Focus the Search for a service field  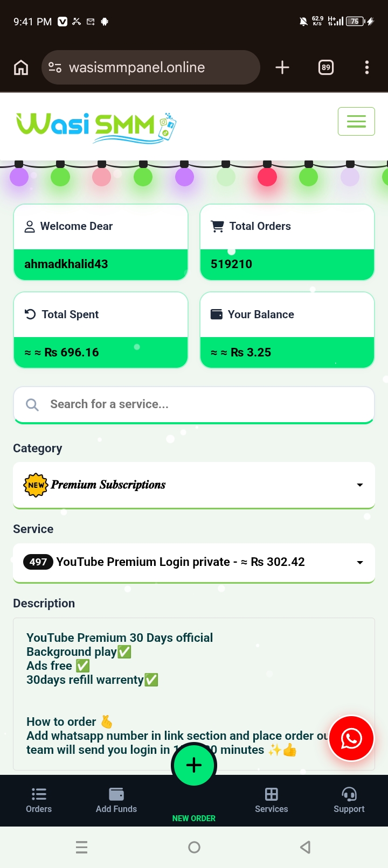pos(194,404)
